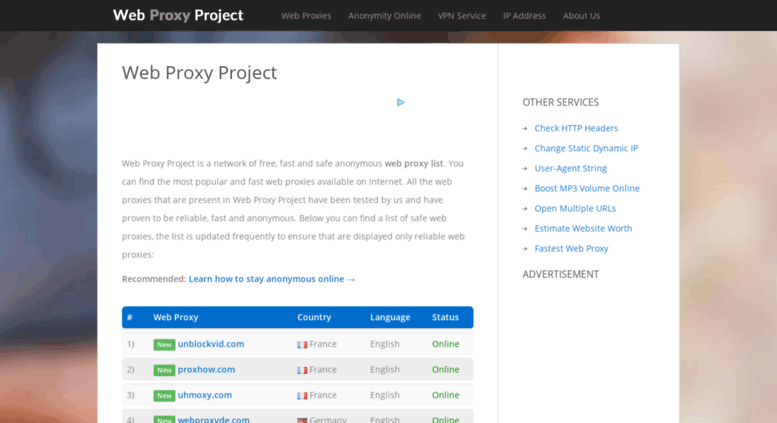This screenshot has height=423, width=777.
Task: Click Online status in uhmoxy.com row
Action: (445, 395)
